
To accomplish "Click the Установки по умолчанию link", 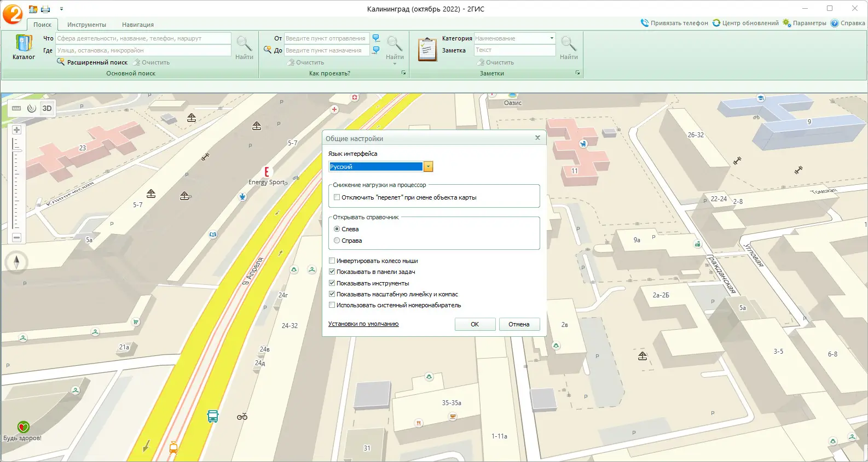I will click(x=363, y=324).
